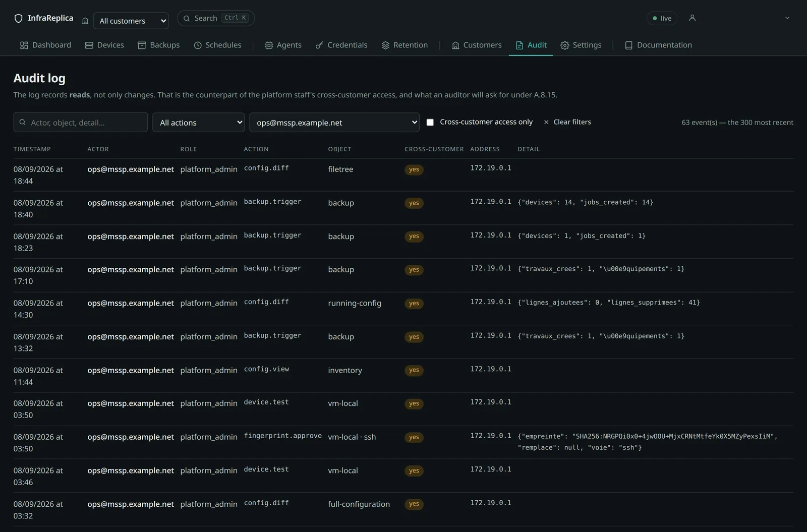Open the All customers dropdown
Viewport: 807px width, 532px height.
coord(131,21)
